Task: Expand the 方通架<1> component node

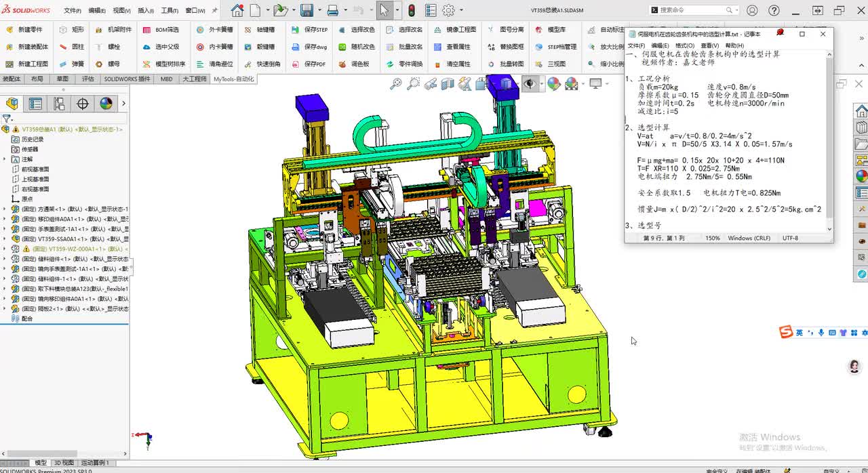Action: coord(5,209)
